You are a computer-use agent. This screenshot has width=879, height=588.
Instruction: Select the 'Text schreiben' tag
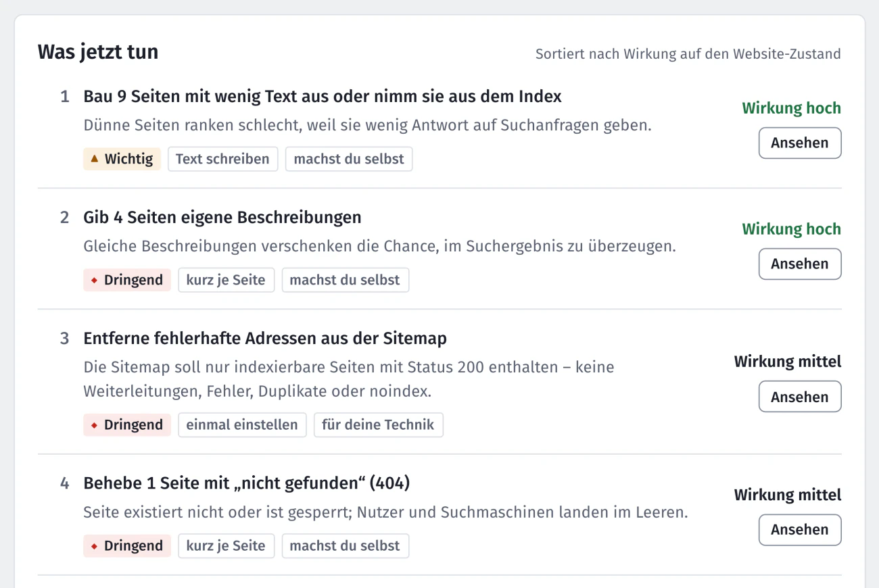[222, 160]
